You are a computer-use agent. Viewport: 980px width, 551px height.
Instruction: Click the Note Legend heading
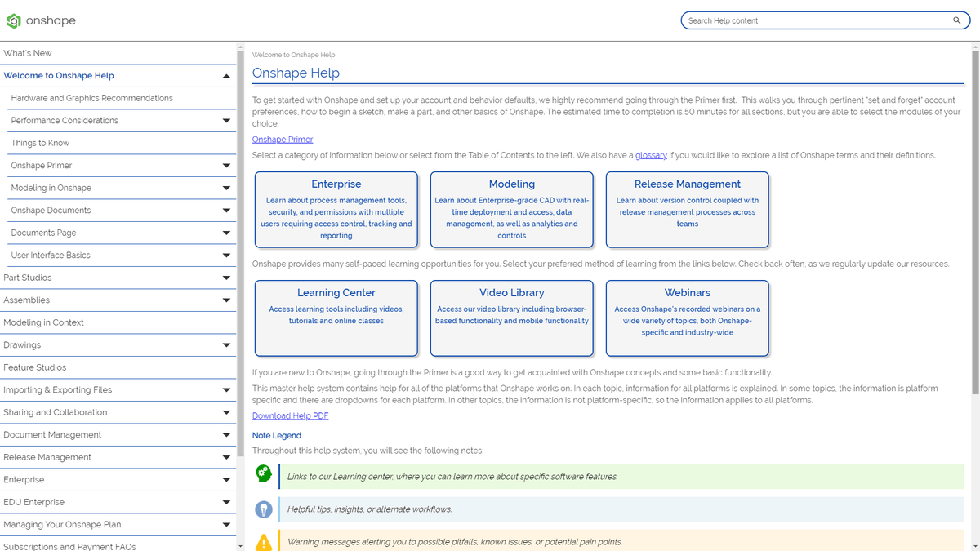tap(277, 435)
